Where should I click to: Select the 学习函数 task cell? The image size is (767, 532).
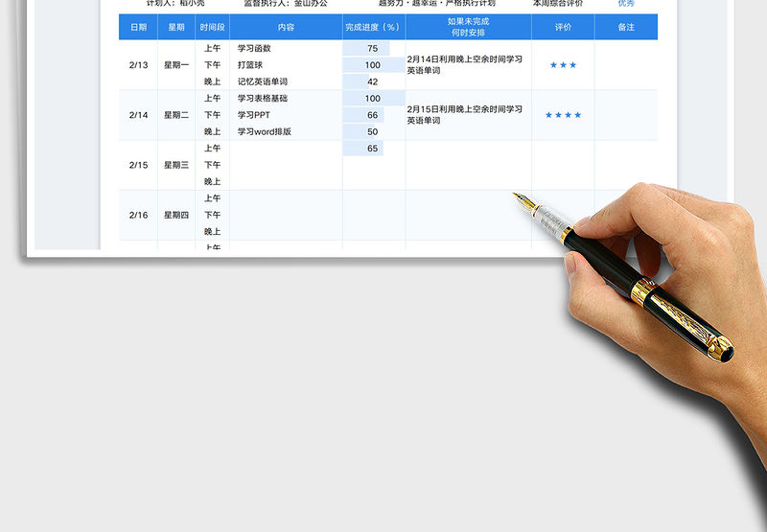(254, 48)
